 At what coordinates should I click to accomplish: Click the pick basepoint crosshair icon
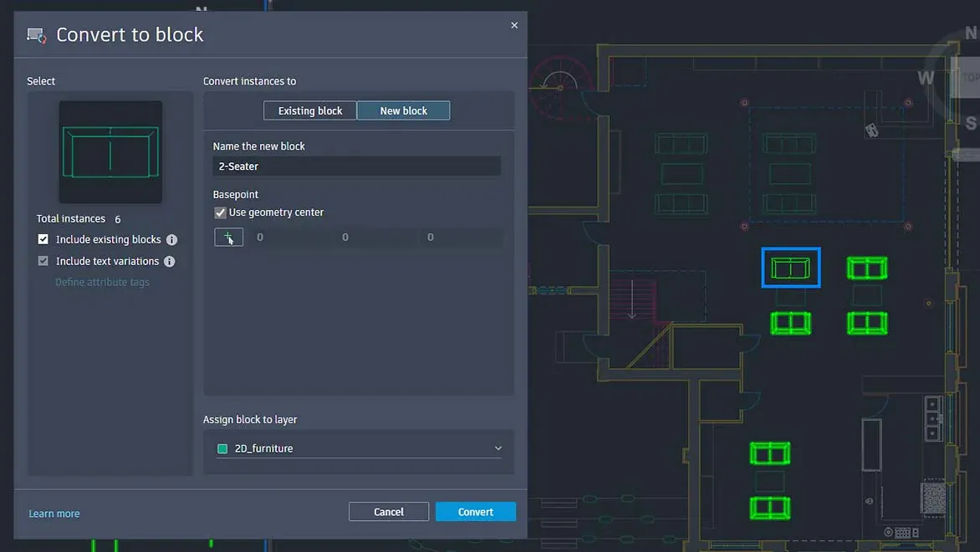(228, 238)
